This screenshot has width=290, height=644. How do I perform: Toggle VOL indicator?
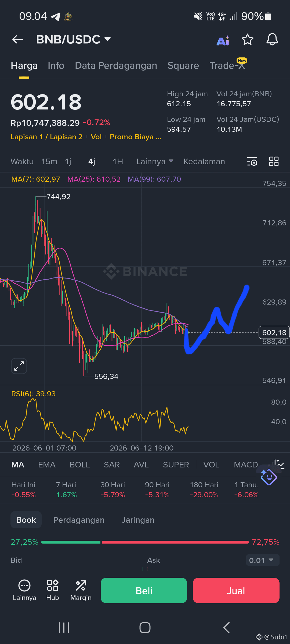[x=211, y=465]
